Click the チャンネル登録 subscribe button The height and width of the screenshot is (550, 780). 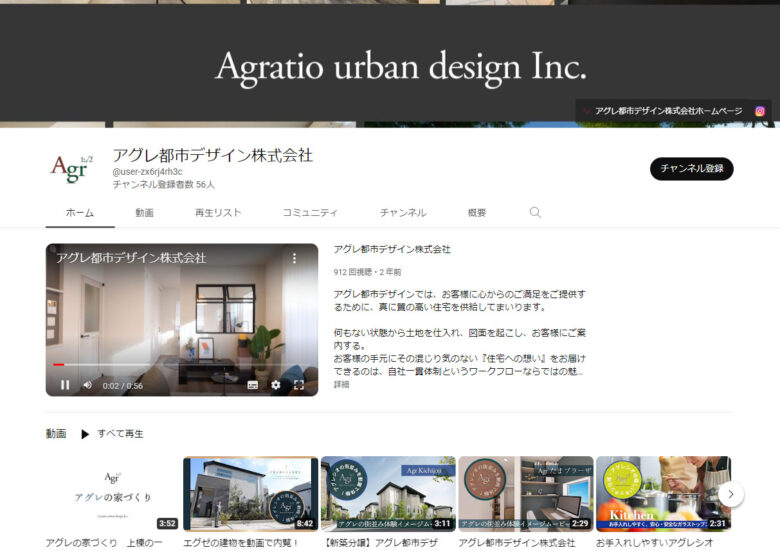click(x=691, y=168)
